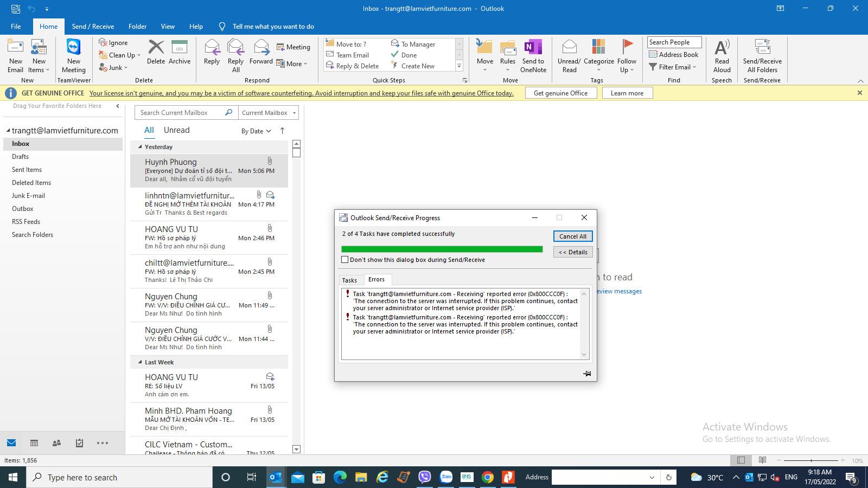Start Read Aloud
Screen dimensions: 868x488
pyautogui.click(x=722, y=56)
